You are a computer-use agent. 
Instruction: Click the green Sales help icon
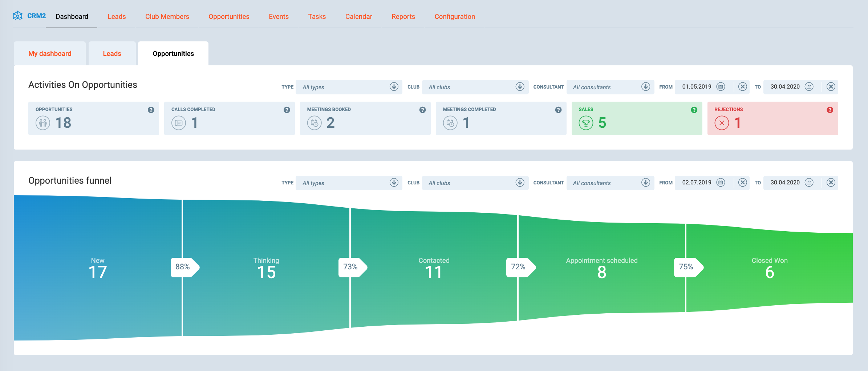pos(694,110)
